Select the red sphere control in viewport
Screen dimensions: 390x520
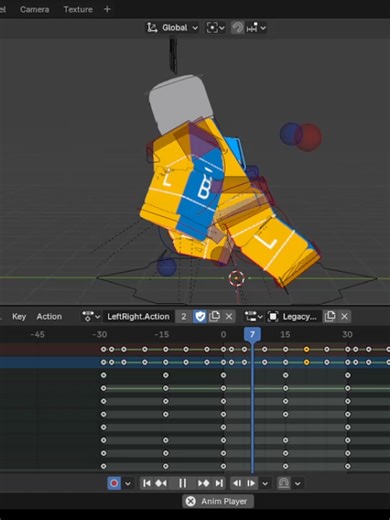click(x=310, y=137)
